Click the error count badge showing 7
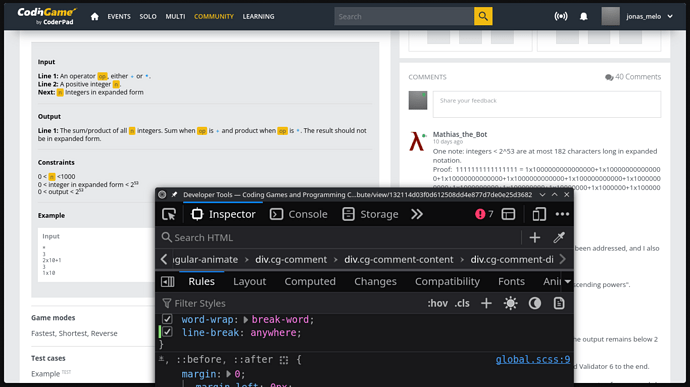The image size is (690, 387). coord(484,214)
